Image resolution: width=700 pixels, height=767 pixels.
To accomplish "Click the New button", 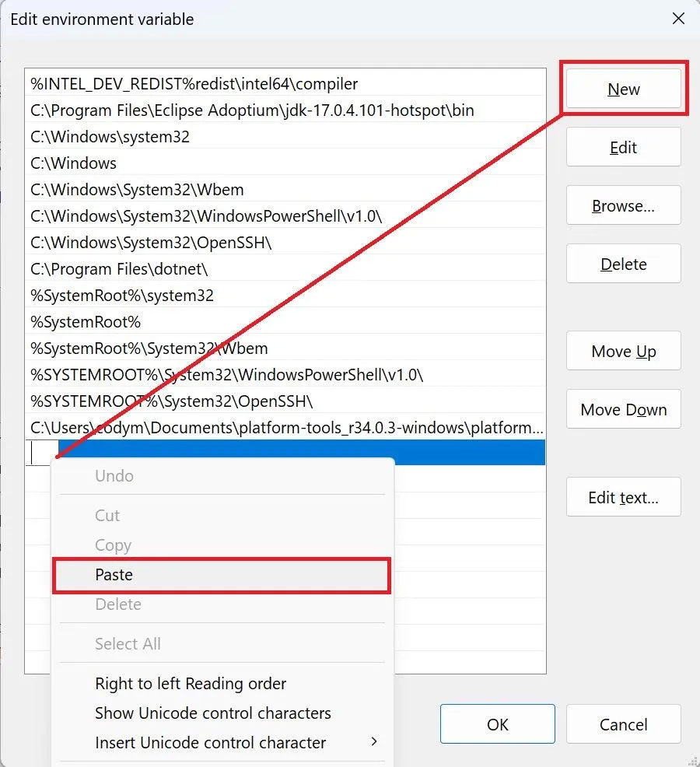I will (x=623, y=89).
